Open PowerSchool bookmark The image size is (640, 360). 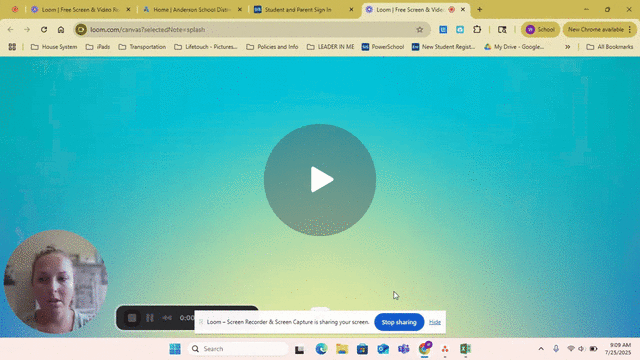click(383, 47)
